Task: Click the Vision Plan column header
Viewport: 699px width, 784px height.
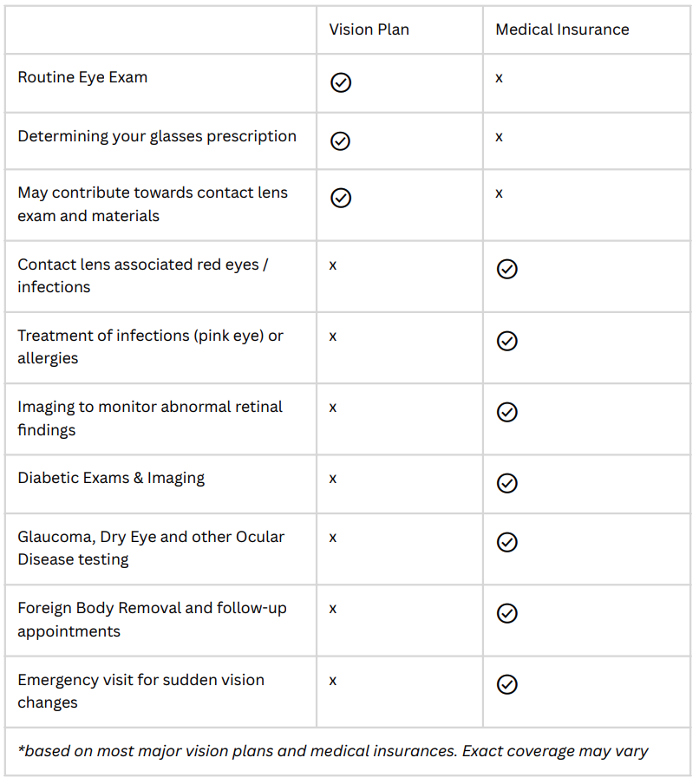Action: tap(369, 29)
